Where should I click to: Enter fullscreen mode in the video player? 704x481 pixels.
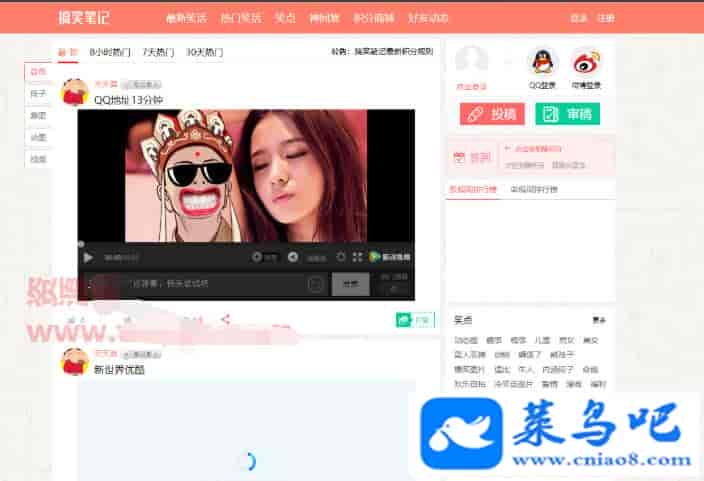[357, 257]
